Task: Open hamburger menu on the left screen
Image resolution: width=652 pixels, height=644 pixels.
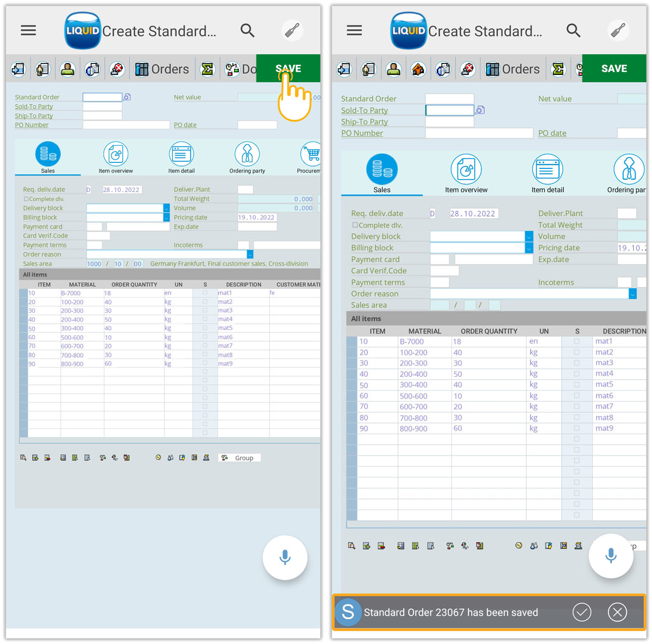Action: tap(28, 31)
